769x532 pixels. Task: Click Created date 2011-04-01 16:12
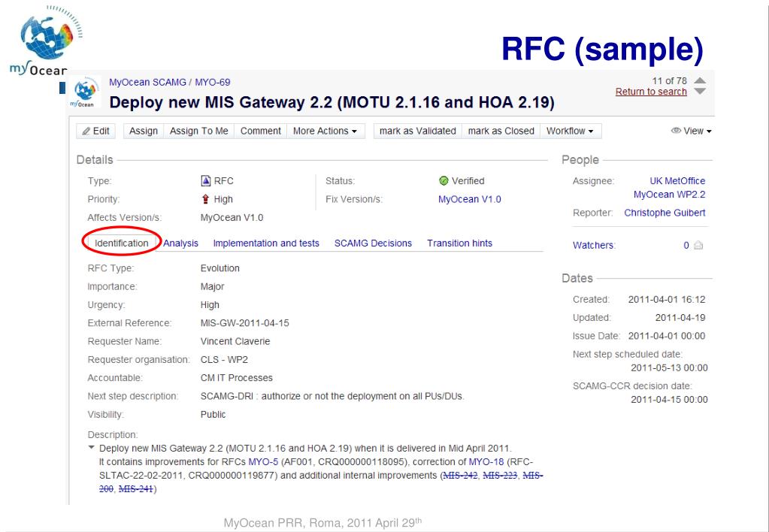(x=667, y=300)
